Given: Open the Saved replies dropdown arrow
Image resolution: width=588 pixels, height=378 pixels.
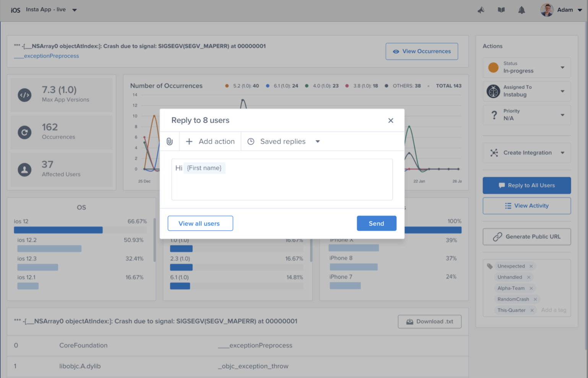Looking at the screenshot, I should click(x=318, y=142).
